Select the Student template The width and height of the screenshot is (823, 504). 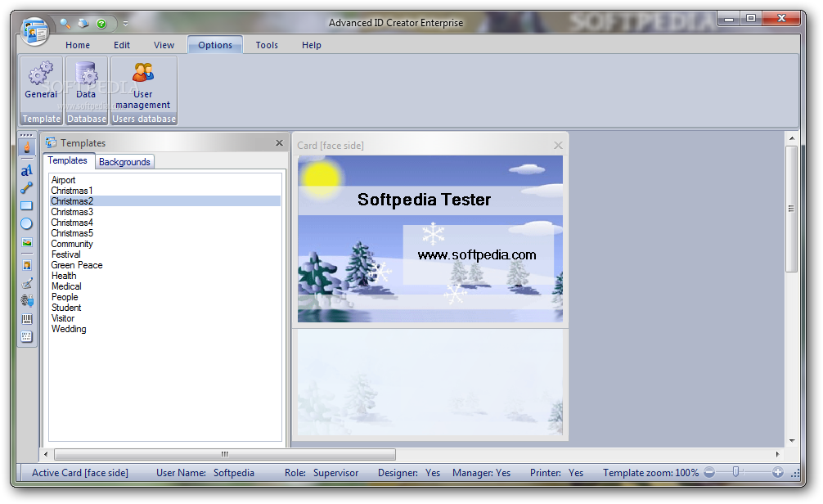165,308
